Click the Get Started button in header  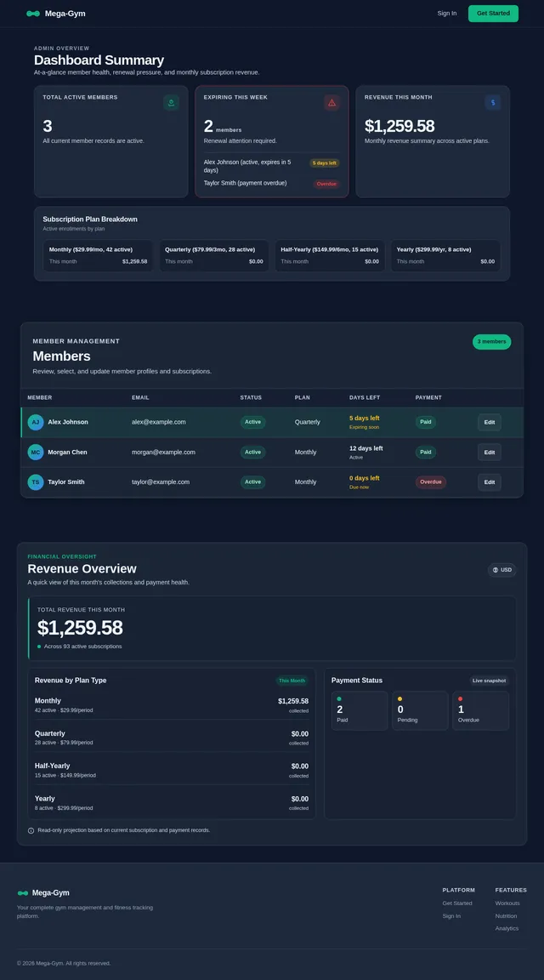493,13
